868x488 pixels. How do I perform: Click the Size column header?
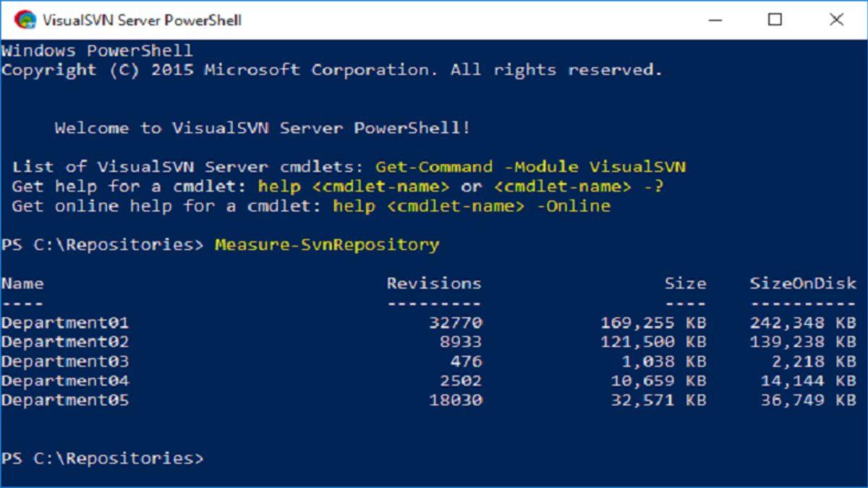(685, 283)
